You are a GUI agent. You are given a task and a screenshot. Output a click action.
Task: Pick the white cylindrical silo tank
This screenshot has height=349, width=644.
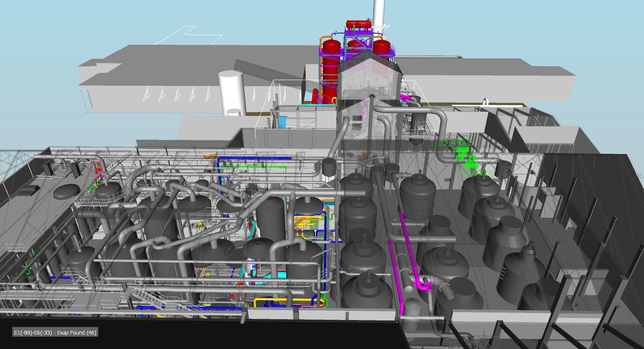[x=230, y=92]
